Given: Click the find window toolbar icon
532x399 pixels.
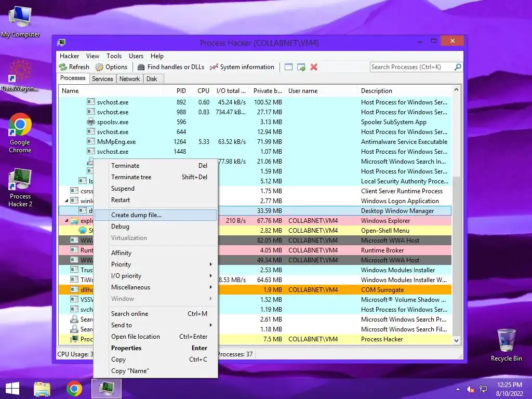Looking at the screenshot, I should pos(288,67).
